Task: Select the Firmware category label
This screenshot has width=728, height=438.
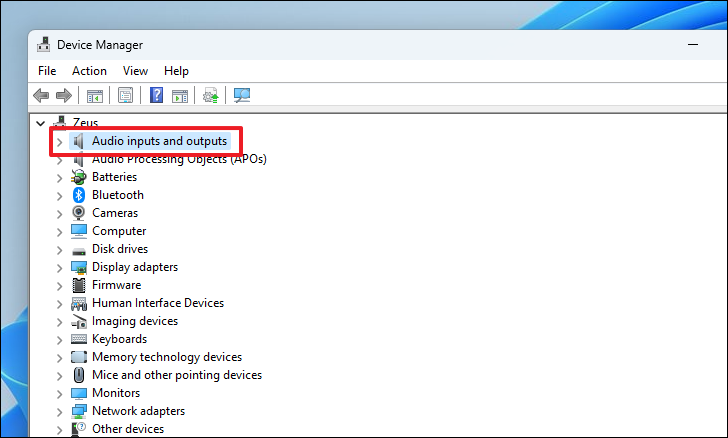Action: point(117,285)
